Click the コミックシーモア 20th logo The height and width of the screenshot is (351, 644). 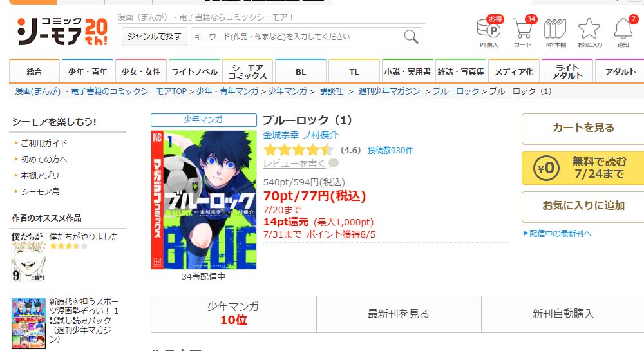coord(62,32)
